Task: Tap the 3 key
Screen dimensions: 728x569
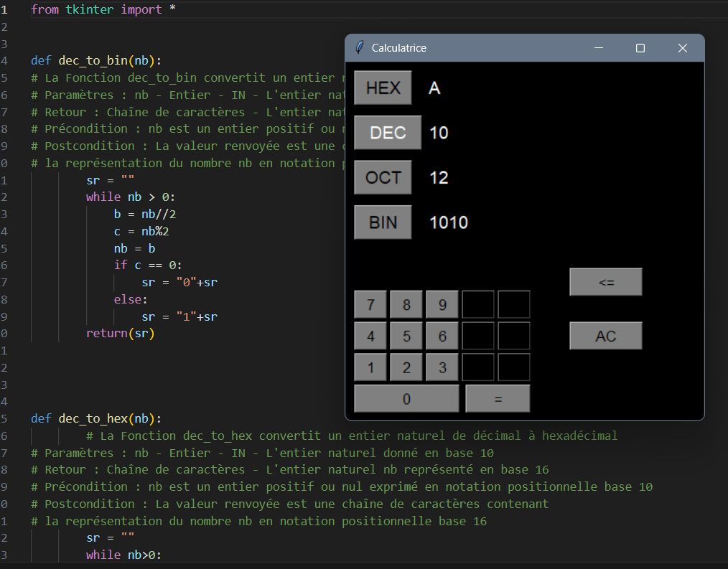Action: pos(442,367)
